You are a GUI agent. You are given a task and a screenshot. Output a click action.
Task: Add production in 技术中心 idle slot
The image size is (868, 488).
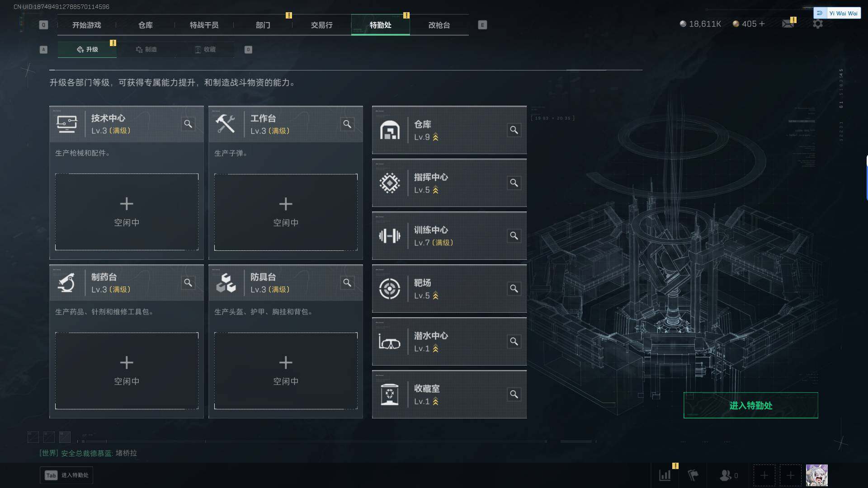(127, 212)
